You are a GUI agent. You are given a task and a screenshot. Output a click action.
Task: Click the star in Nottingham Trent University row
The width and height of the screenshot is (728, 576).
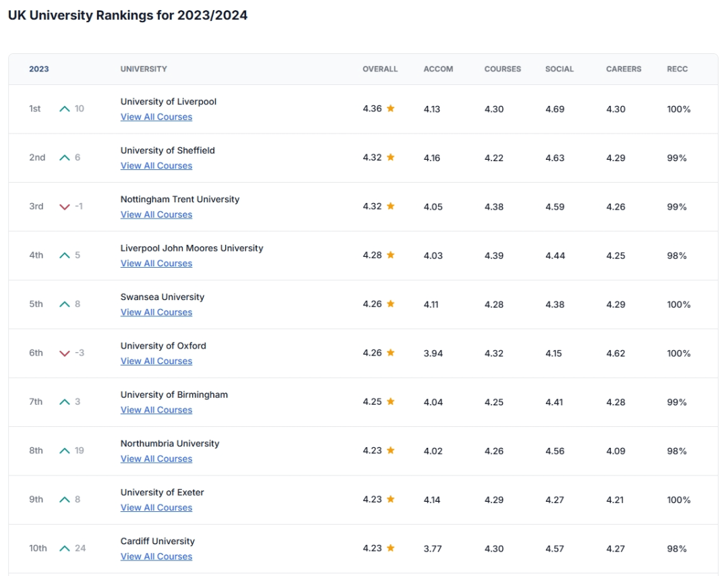pos(390,206)
